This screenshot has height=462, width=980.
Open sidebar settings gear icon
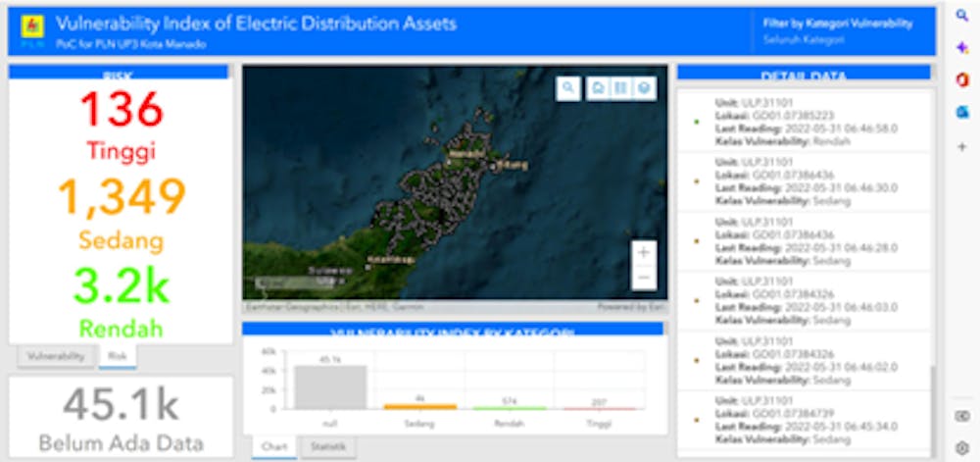coord(962,447)
